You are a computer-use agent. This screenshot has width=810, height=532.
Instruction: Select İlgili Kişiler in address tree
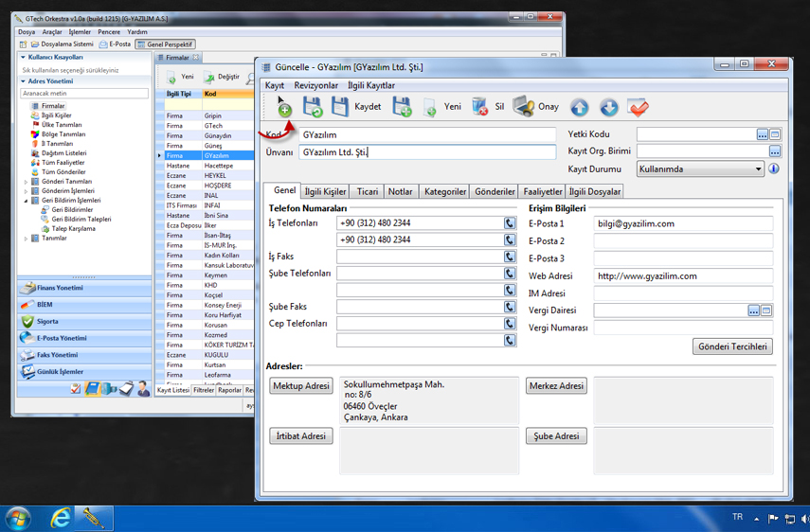pos(52,115)
